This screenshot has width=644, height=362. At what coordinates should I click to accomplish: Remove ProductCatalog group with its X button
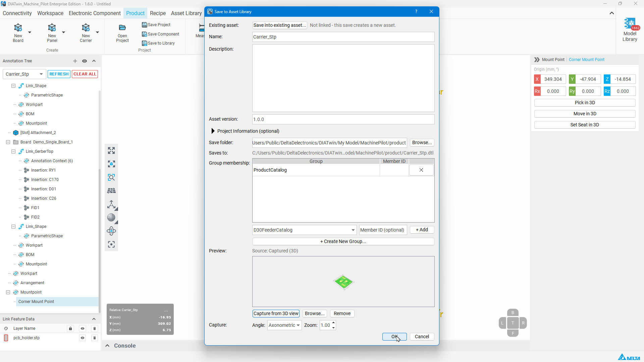click(421, 170)
